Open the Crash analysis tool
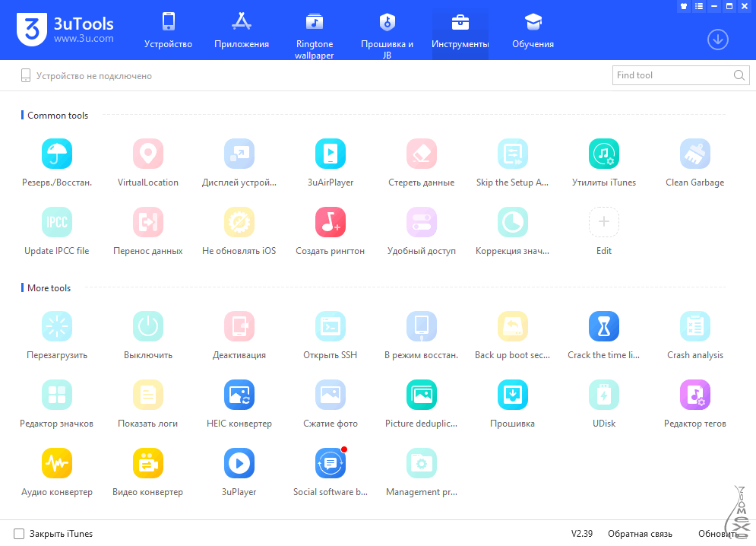756x546 pixels. click(x=694, y=326)
